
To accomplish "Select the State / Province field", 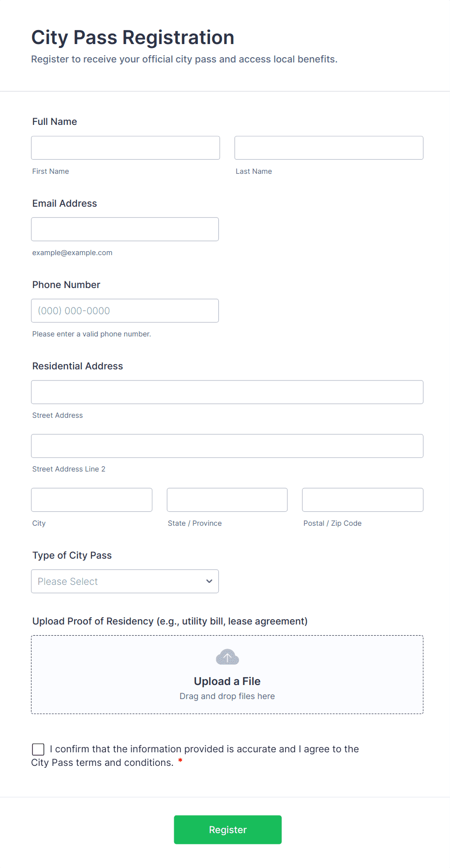I will point(227,500).
